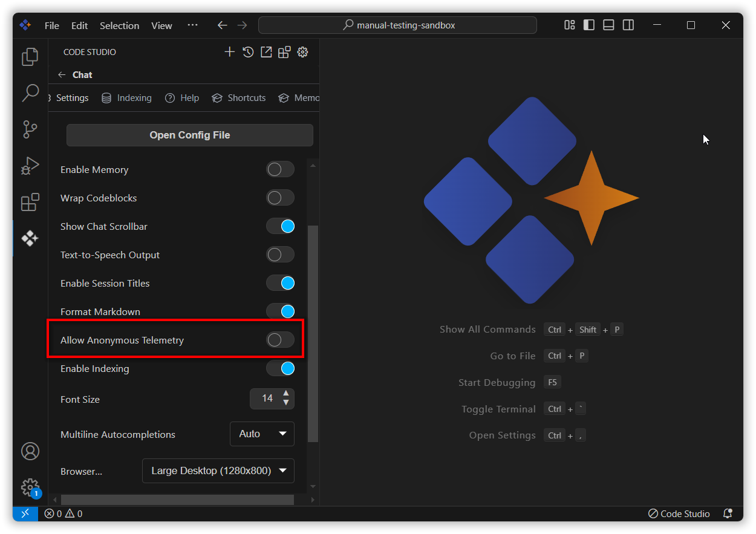Viewport: 756px width, 534px height.
Task: Switch to the Indexing tab
Action: tap(126, 98)
